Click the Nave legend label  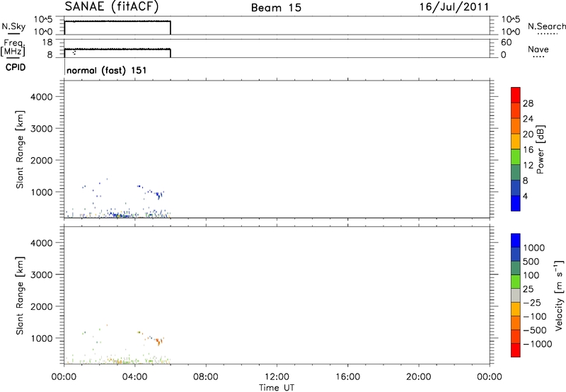pos(538,50)
